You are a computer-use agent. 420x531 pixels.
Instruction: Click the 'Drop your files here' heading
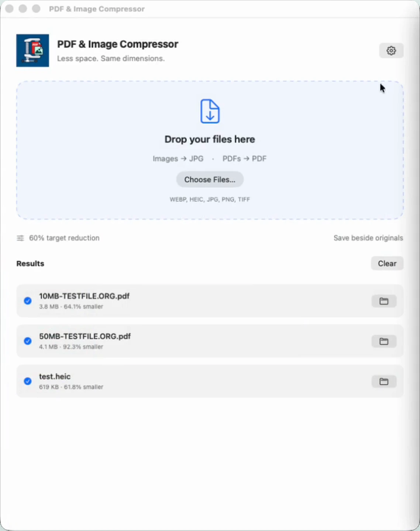click(x=210, y=139)
